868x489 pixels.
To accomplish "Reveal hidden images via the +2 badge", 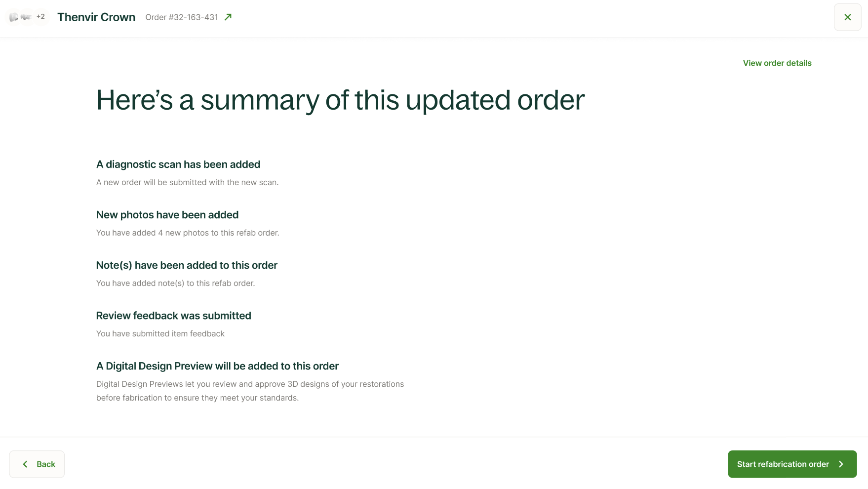I will click(40, 16).
